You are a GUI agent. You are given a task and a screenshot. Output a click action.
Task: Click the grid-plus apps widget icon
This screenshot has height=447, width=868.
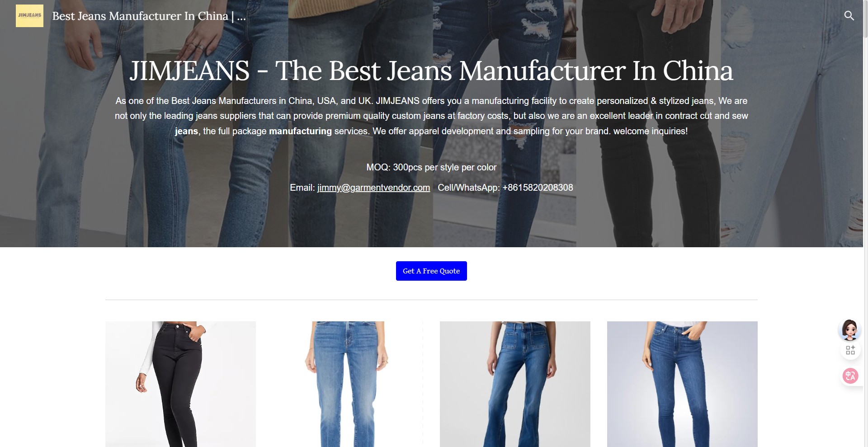pos(850,350)
